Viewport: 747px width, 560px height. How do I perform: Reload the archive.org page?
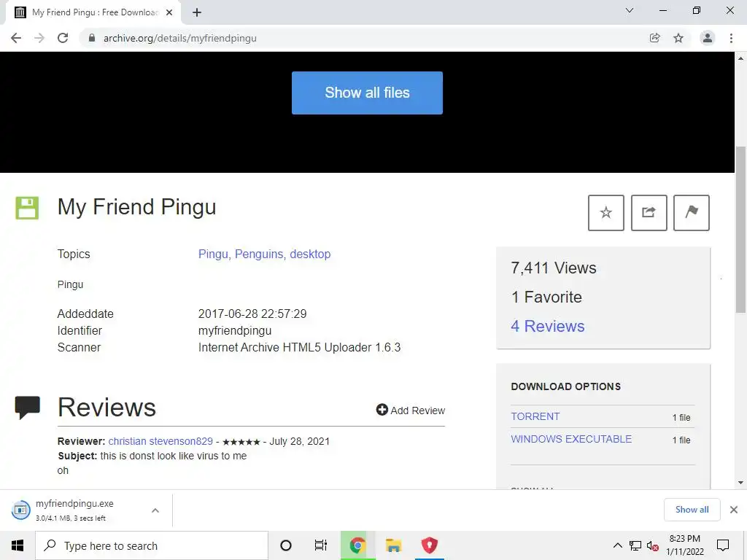pos(63,38)
